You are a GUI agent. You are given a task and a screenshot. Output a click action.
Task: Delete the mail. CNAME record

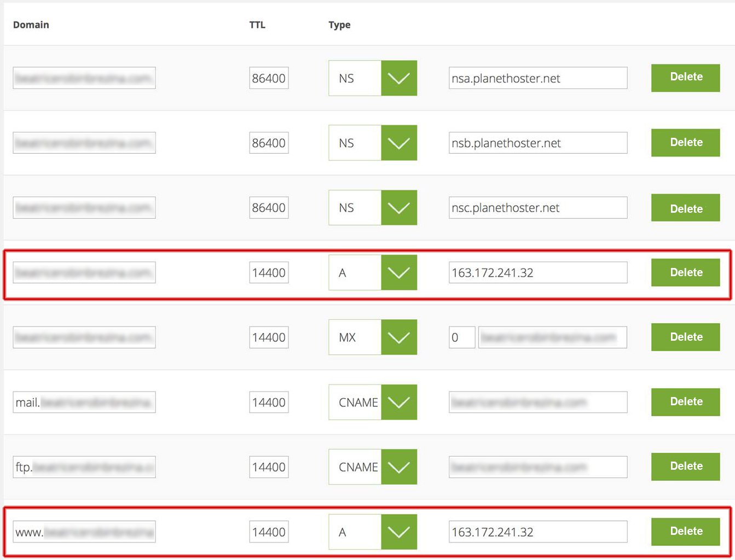[685, 402]
